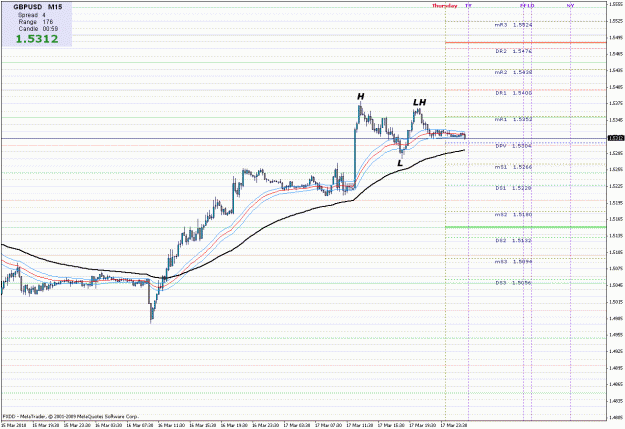Click the DS2 pivot level label
The width and height of the screenshot is (625, 429).
tap(513, 241)
